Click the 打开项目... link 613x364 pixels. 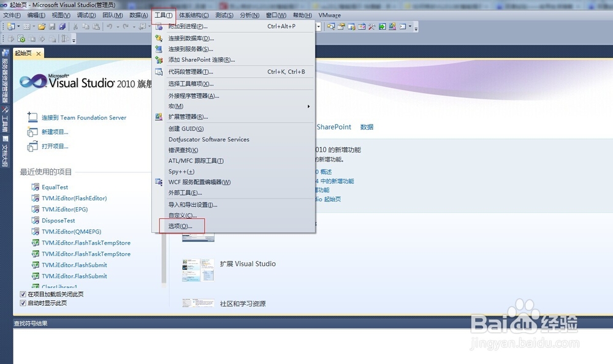coord(55,146)
